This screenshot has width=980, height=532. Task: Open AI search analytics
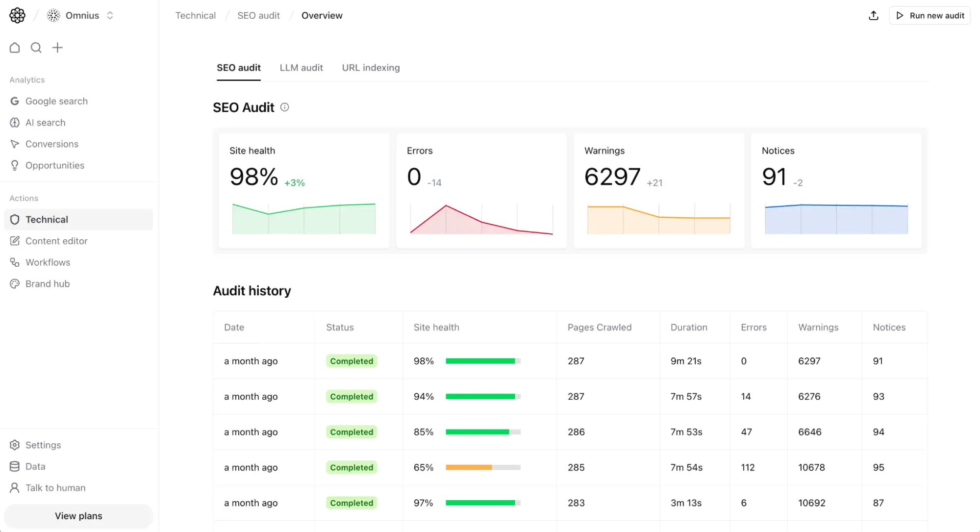(45, 122)
